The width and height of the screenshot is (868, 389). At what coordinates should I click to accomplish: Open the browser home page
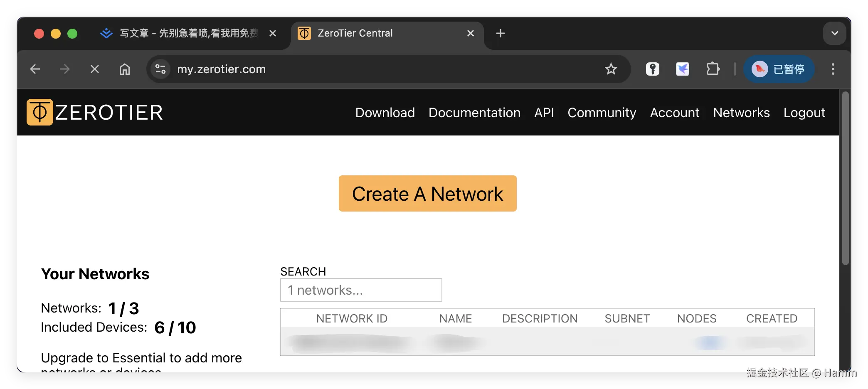[x=125, y=69]
